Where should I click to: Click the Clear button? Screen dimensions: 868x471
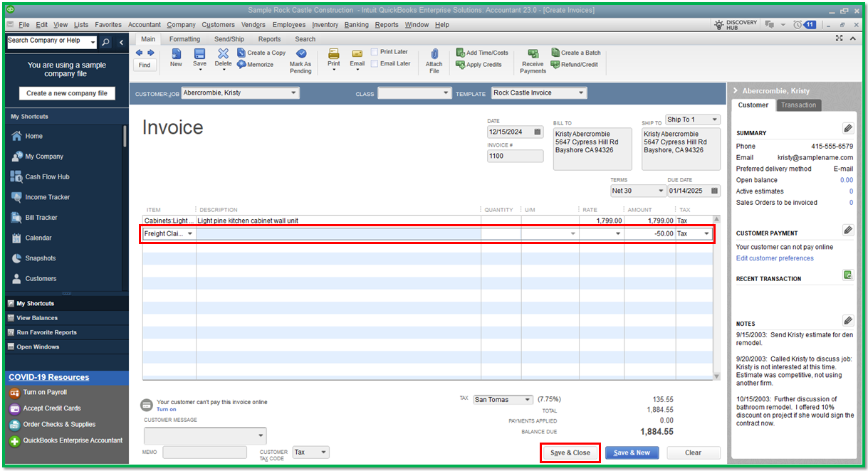click(693, 453)
